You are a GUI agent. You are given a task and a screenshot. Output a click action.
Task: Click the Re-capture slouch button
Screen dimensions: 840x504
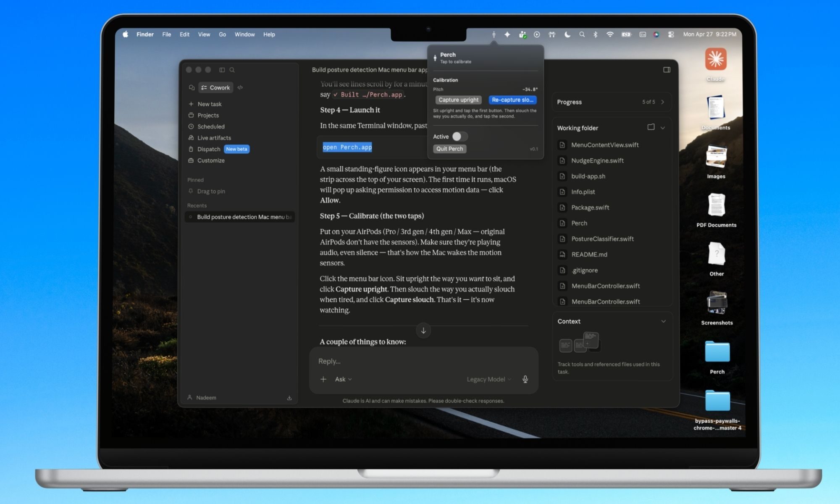[512, 100]
